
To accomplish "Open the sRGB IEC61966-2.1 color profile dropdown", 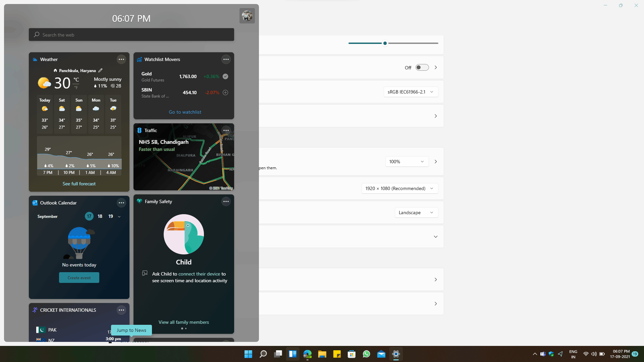I will (410, 92).
